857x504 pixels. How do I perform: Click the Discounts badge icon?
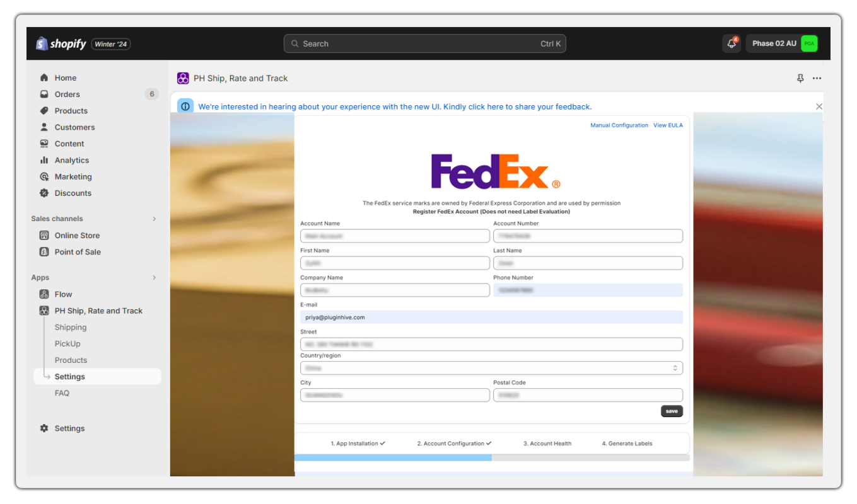pos(44,193)
